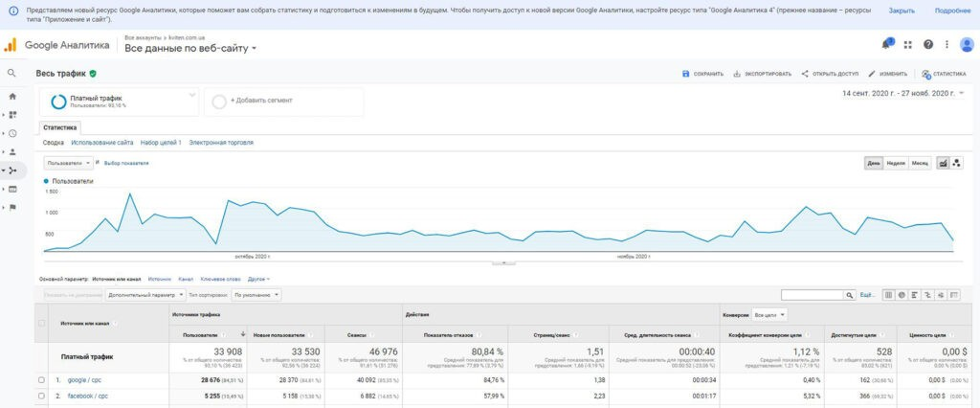Select the Comparison view icon

point(927,295)
